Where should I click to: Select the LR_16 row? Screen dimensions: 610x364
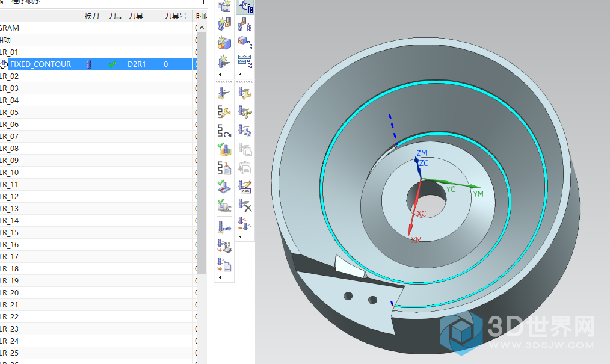click(98, 245)
